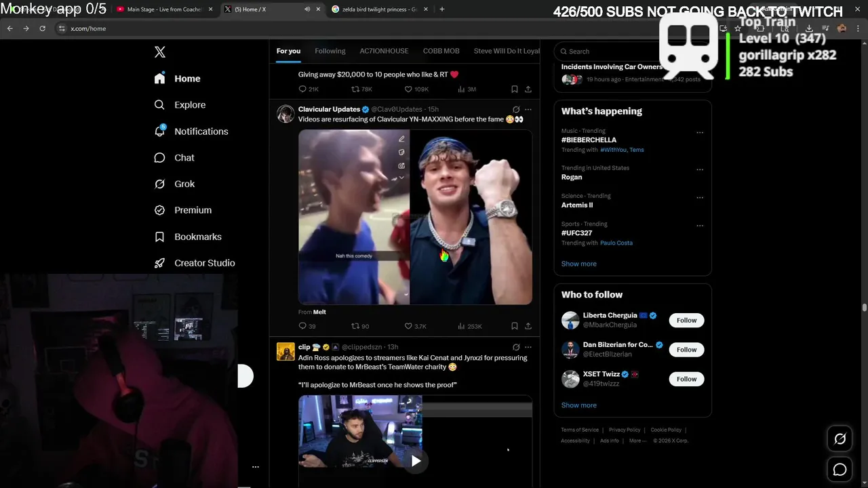This screenshot has height=488, width=868.
Task: Follow Dan Bilzerian for Co...
Action: [686, 350]
